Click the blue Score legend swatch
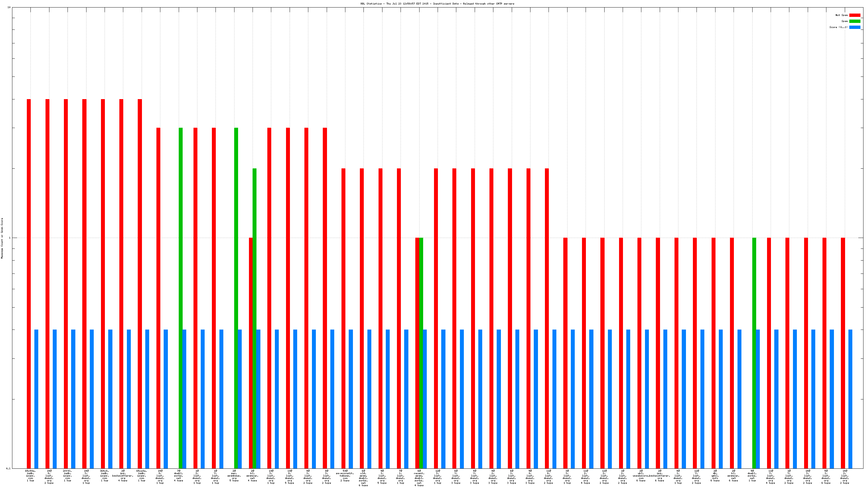Screen dimensions: 868x488 (854, 27)
